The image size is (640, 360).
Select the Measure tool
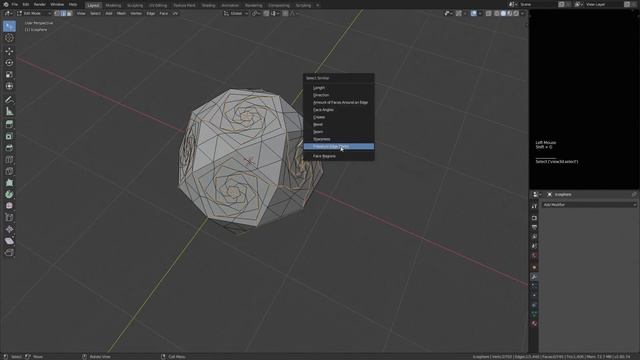click(x=9, y=111)
